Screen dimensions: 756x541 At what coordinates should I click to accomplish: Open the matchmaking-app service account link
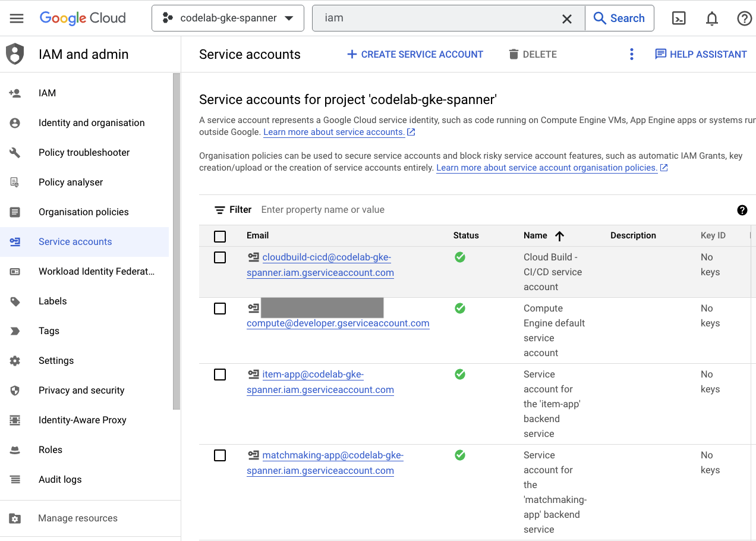tap(332, 455)
